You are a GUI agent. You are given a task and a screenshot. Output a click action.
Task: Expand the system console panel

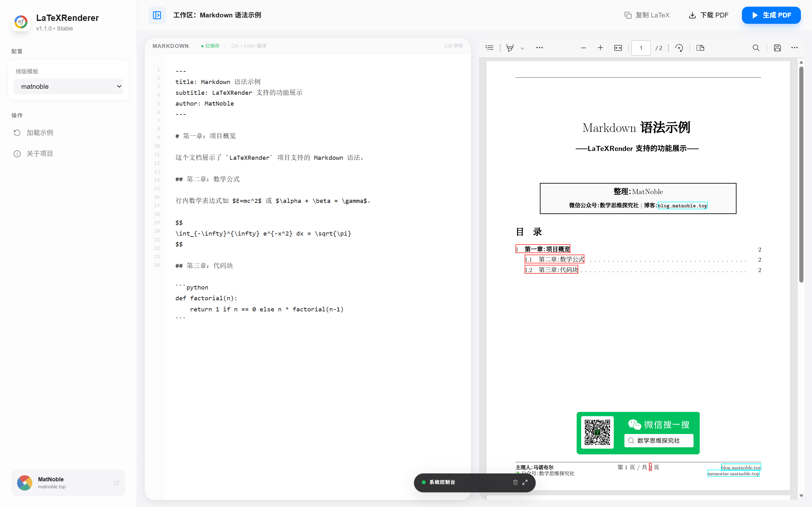coord(525,482)
